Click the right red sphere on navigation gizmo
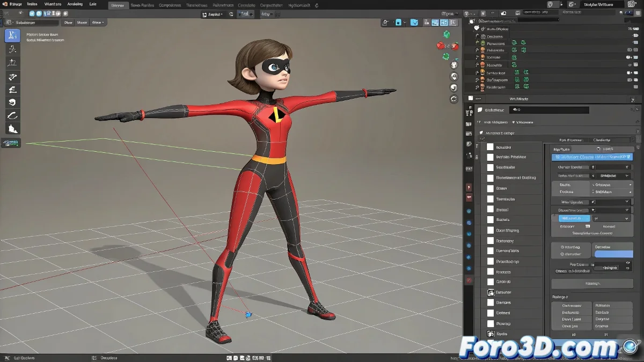The width and height of the screenshot is (644, 362). (455, 46)
